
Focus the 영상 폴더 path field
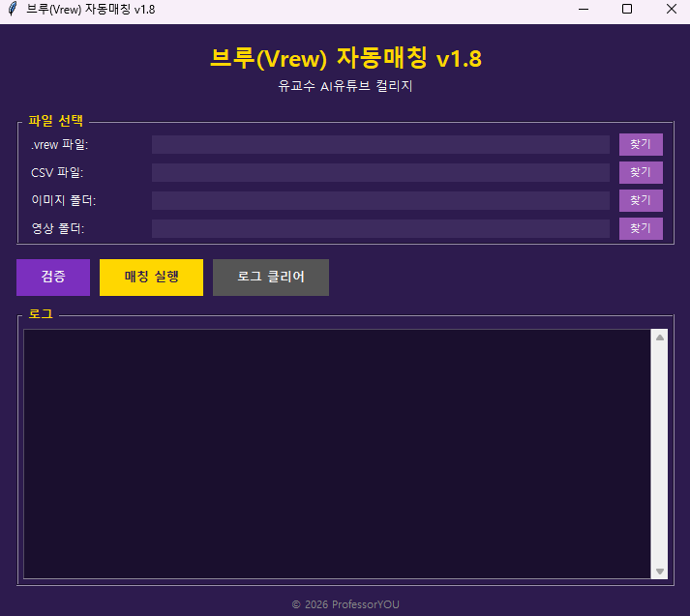coord(380,228)
